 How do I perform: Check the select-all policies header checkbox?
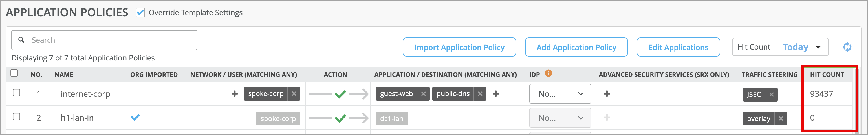(14, 73)
